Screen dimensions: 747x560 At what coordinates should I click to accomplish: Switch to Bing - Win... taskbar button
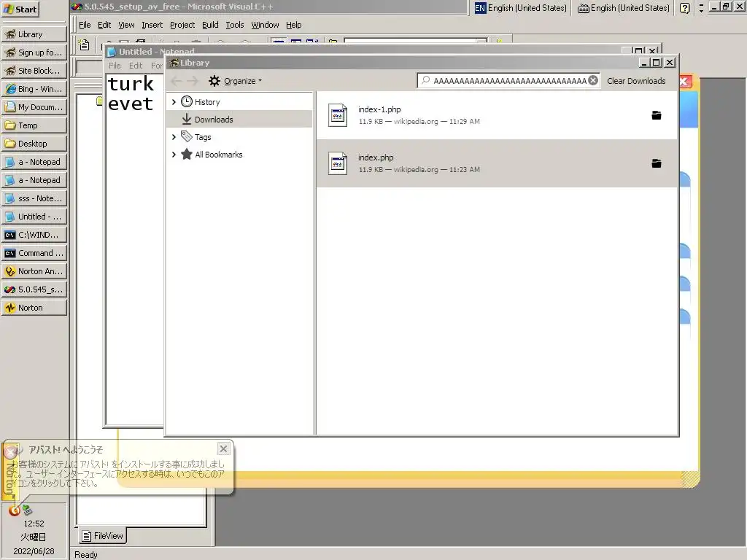tap(34, 89)
